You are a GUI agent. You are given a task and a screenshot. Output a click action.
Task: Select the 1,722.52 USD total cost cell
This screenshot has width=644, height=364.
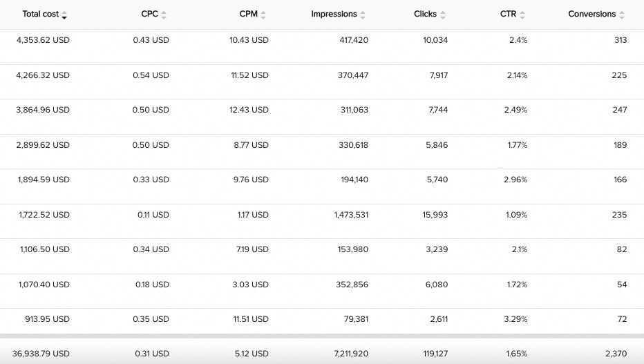(x=44, y=215)
